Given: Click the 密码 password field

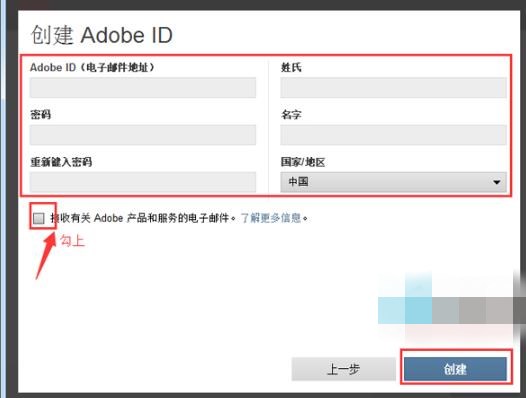Looking at the screenshot, I should click(143, 135).
